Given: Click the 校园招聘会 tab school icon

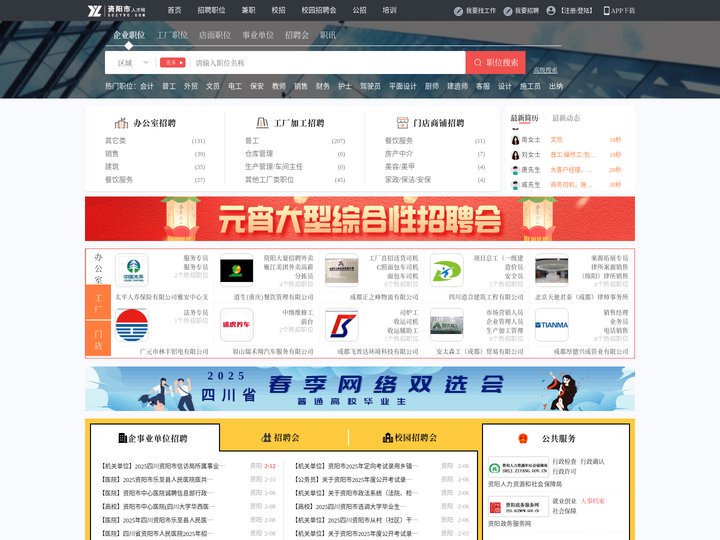Looking at the screenshot, I should coord(388,438).
